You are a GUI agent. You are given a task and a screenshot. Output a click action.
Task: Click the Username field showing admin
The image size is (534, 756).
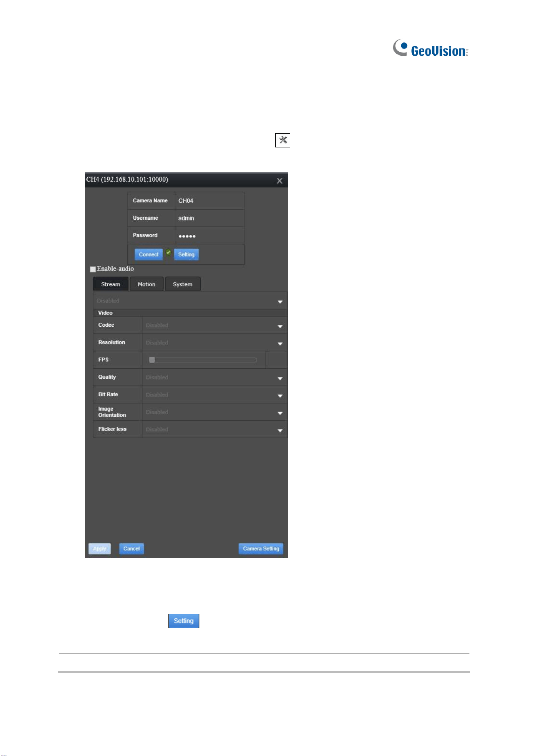click(x=209, y=218)
